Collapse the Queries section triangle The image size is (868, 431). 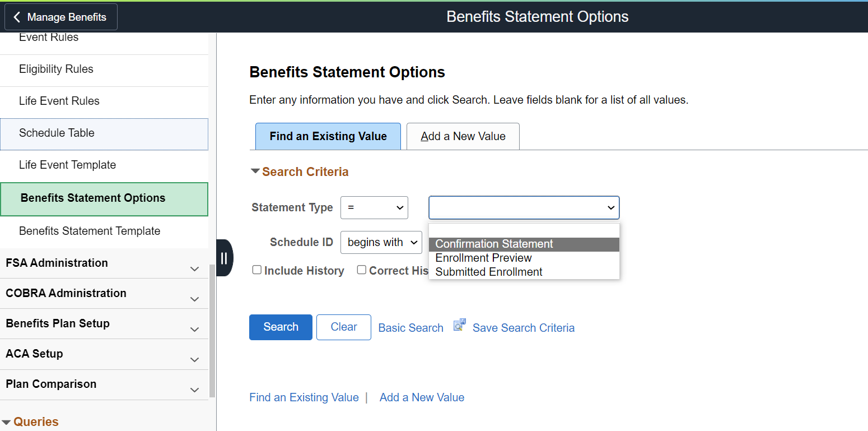[6, 423]
